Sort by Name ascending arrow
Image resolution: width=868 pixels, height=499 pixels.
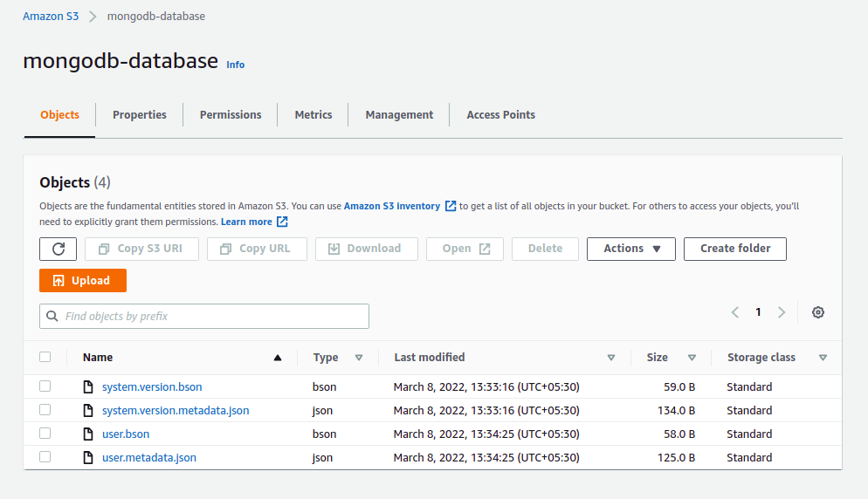[278, 358]
